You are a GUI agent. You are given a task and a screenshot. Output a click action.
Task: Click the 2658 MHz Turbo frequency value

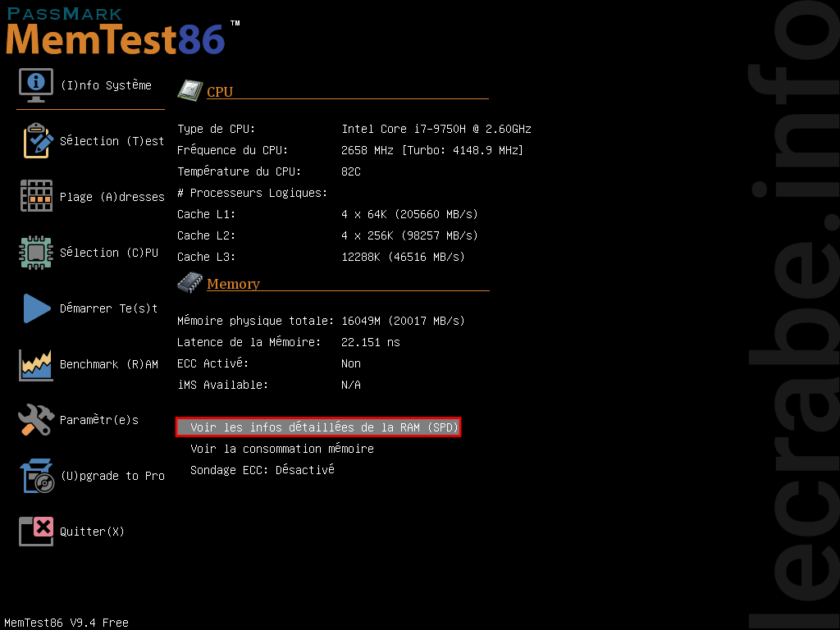click(x=431, y=150)
